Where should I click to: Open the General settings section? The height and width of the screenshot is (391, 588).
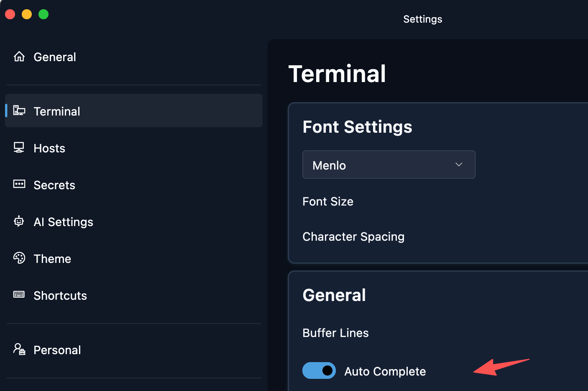134,57
